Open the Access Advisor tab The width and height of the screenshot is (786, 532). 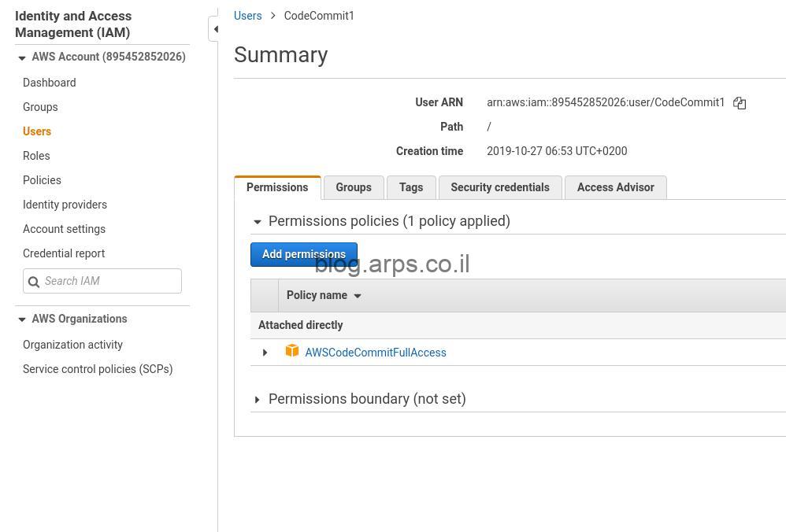click(616, 187)
